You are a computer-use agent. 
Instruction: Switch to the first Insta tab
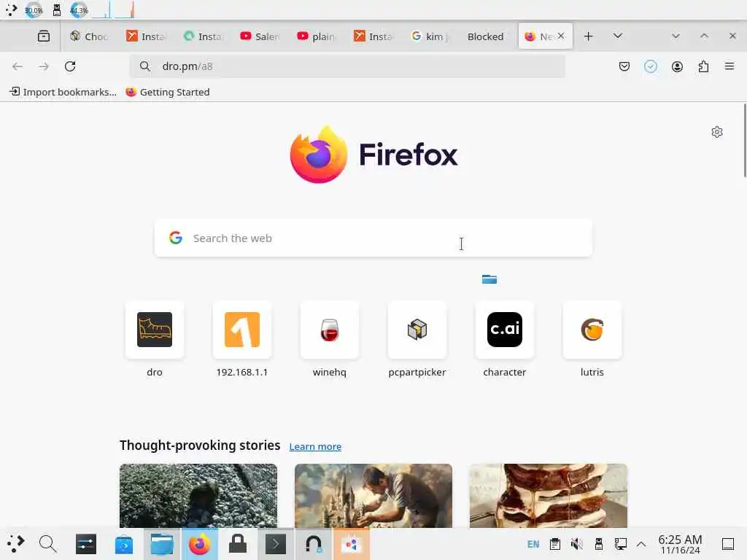coord(146,36)
